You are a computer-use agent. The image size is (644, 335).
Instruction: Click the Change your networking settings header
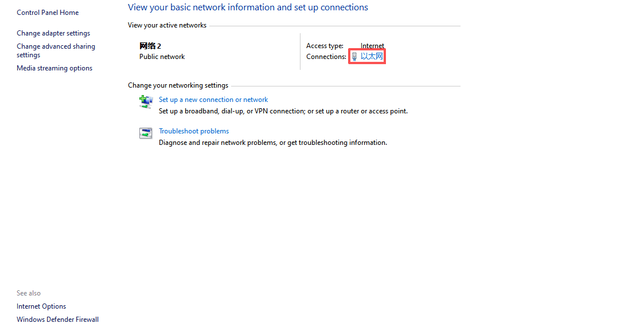[178, 85]
